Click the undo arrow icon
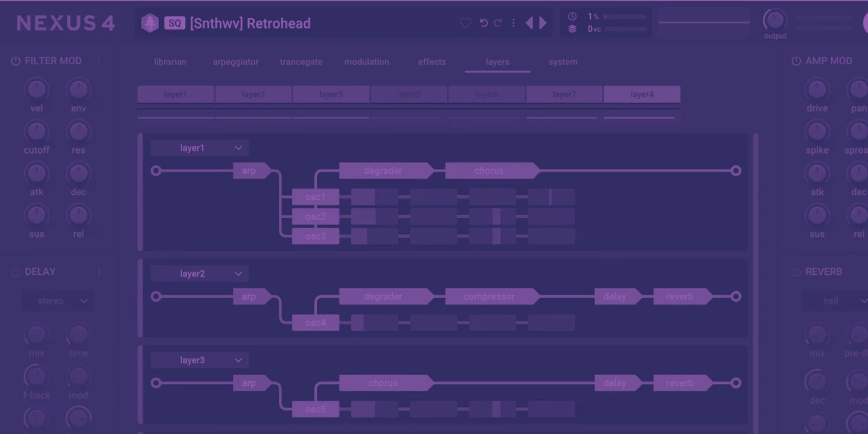Viewport: 868px width, 434px height. pos(483,23)
